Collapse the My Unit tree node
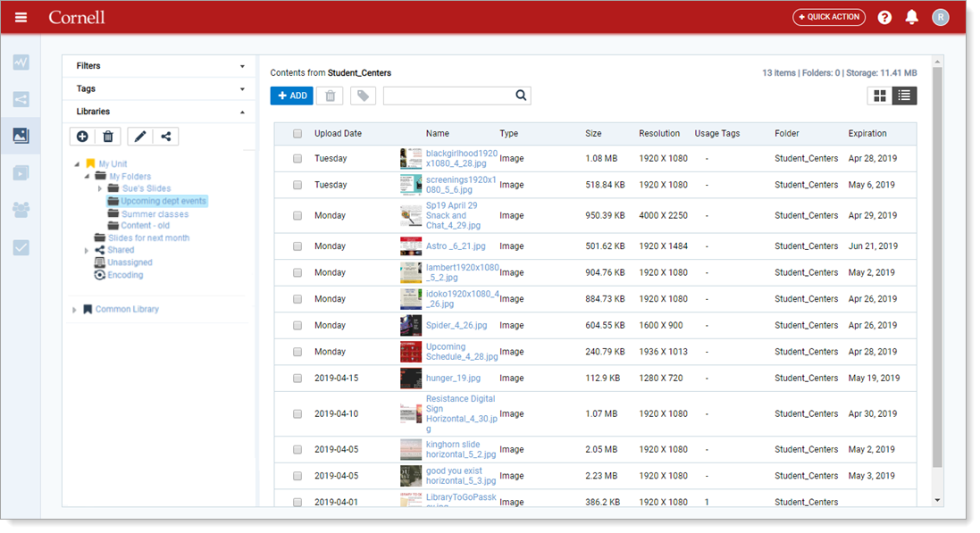The width and height of the screenshot is (980, 533). coord(77,164)
